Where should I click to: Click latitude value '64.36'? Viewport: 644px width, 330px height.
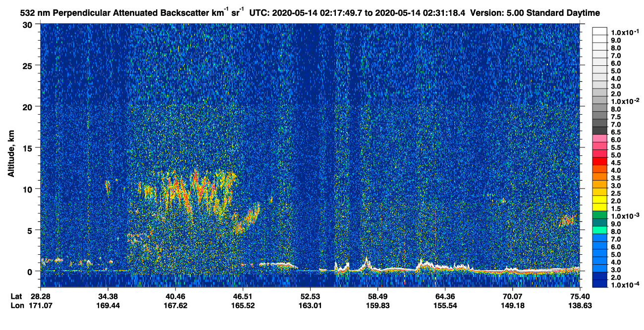tap(445, 296)
